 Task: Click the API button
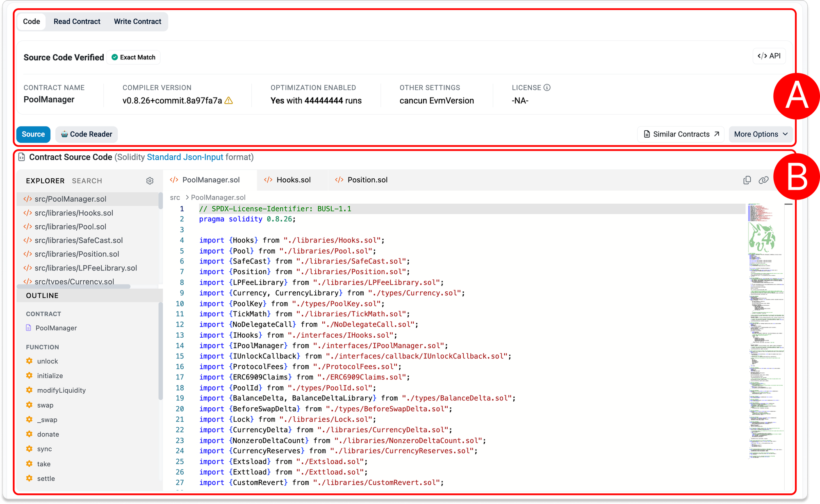tap(769, 56)
